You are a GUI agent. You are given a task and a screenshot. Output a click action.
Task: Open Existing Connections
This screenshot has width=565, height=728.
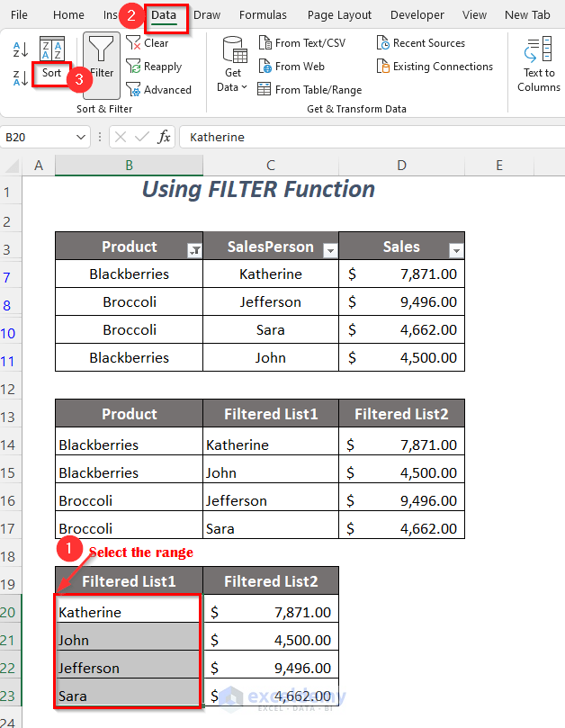(x=435, y=67)
